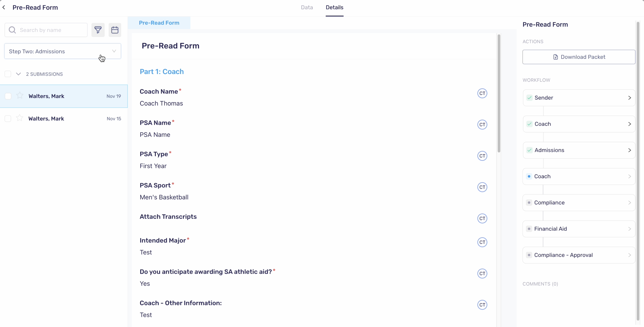This screenshot has height=327, width=644.
Task: Expand the Compliance - Approval step arrow
Action: [x=630, y=255]
